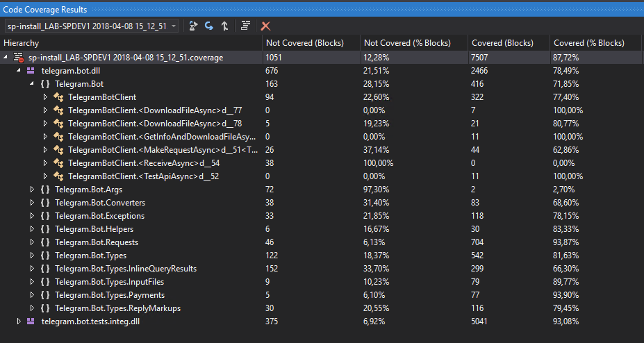This screenshot has height=343, width=644.
Task: Click braces icon beside Telegram.Bot.Types.ReplyMarkups
Action: click(x=45, y=308)
